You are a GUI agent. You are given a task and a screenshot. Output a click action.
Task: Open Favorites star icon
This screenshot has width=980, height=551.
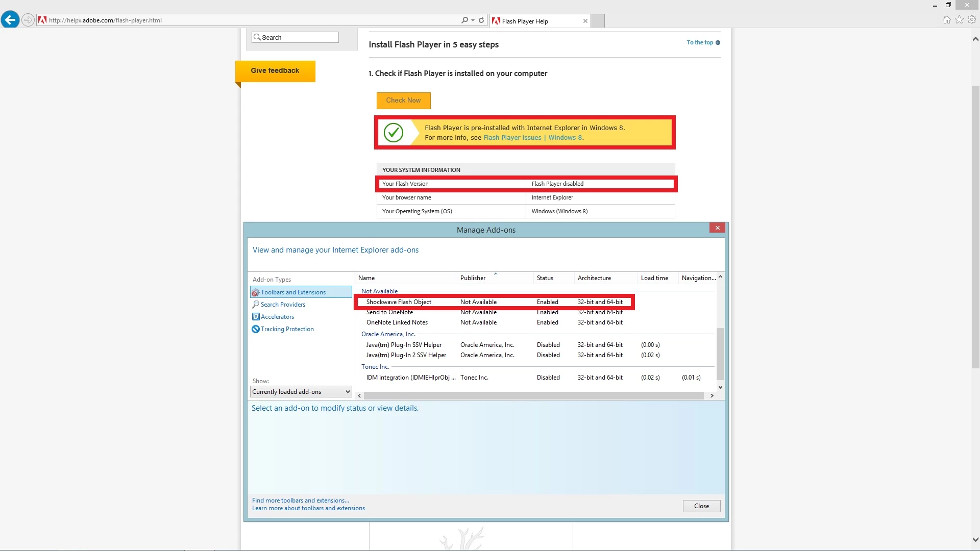959,20
